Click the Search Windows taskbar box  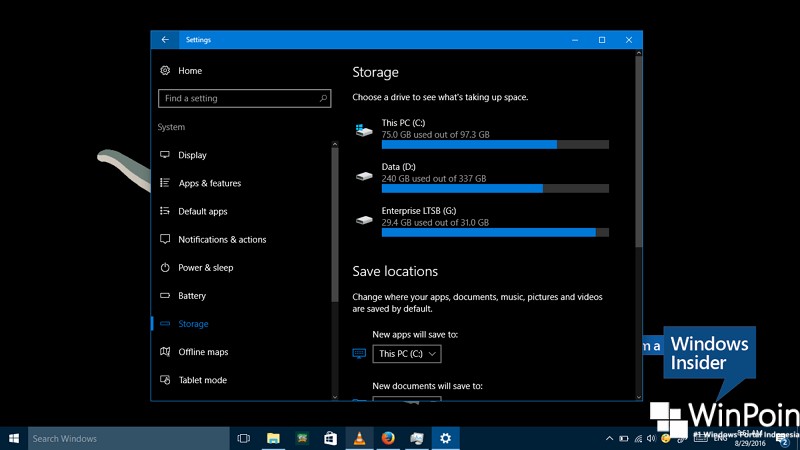(x=129, y=438)
